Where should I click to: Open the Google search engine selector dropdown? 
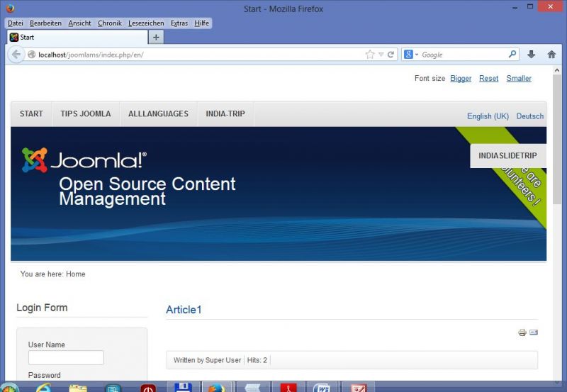pos(411,55)
